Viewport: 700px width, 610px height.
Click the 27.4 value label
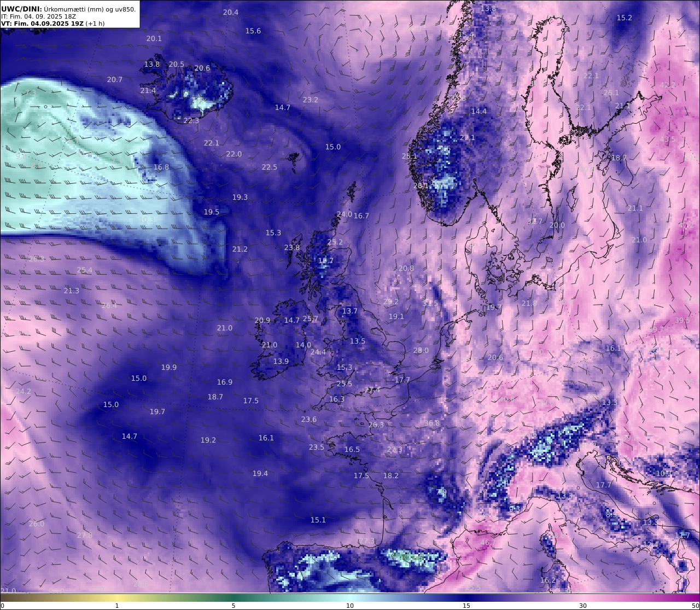pyautogui.click(x=372, y=390)
